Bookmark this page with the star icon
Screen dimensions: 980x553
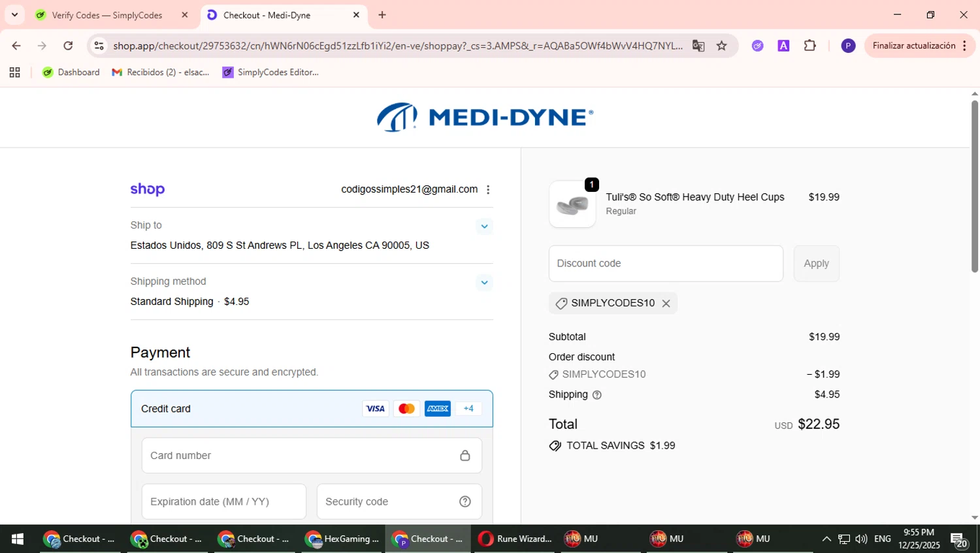pyautogui.click(x=722, y=46)
